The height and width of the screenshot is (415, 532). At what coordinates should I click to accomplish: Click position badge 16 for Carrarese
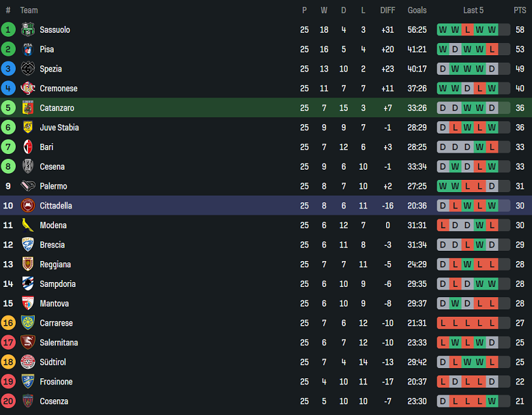(8, 323)
